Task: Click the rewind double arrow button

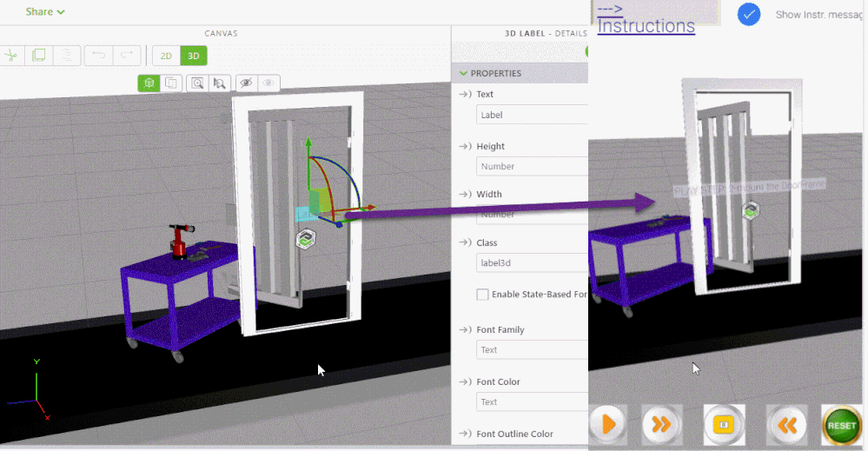Action: click(x=786, y=425)
